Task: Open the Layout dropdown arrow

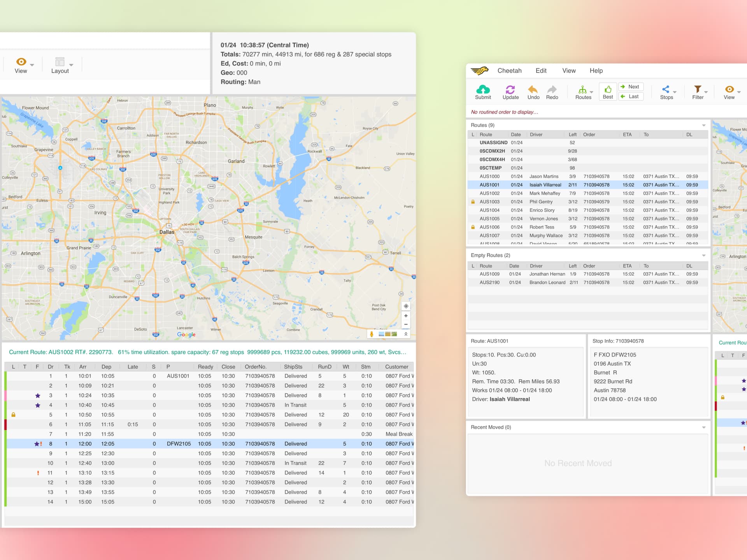Action: pos(71,65)
